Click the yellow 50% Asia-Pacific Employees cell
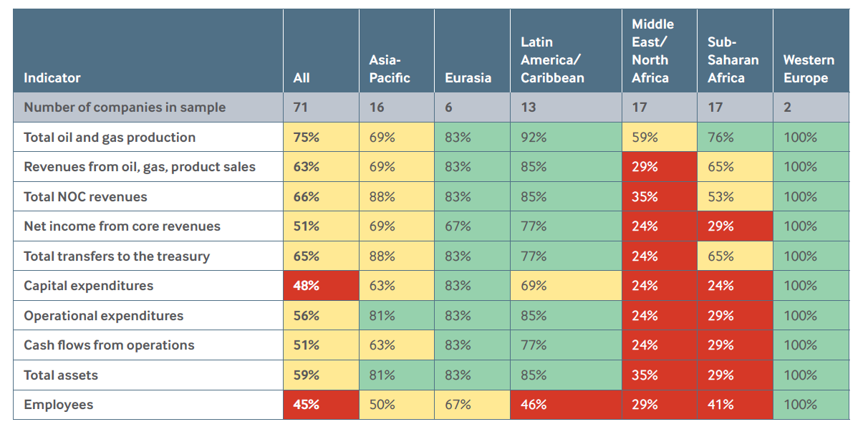The height and width of the screenshot is (437, 868). [x=396, y=405]
